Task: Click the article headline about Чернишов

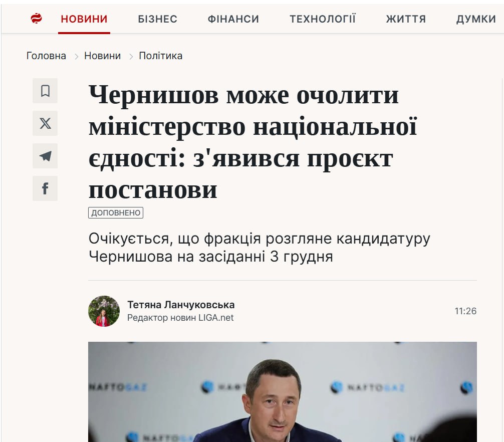Action: (x=253, y=142)
